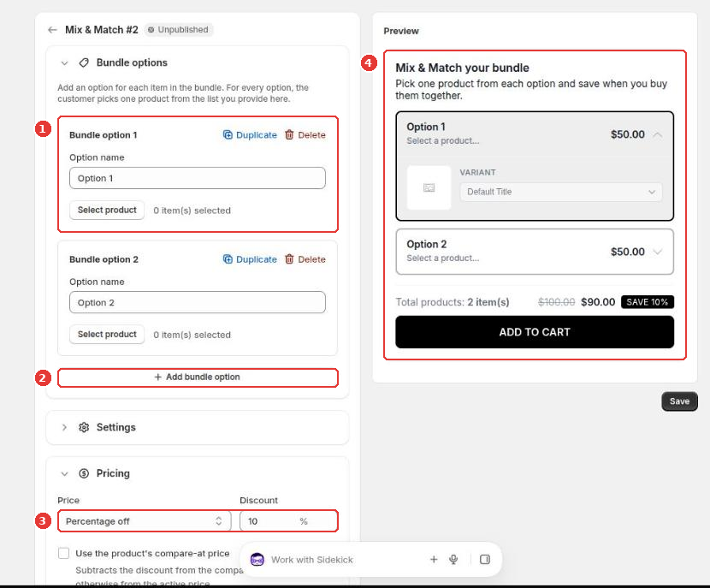The image size is (710, 588).
Task: Collapse the Bundle options section
Action: tap(64, 63)
